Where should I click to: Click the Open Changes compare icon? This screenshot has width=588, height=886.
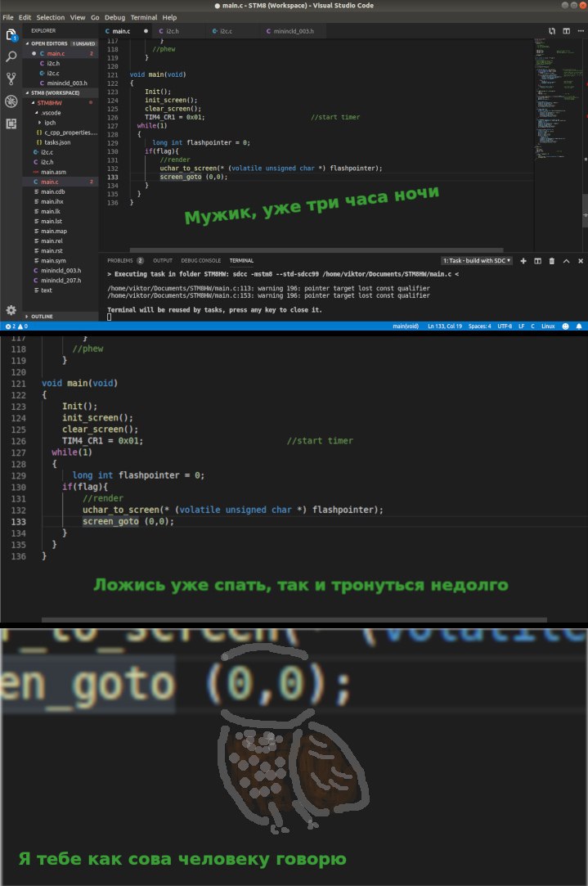(552, 31)
